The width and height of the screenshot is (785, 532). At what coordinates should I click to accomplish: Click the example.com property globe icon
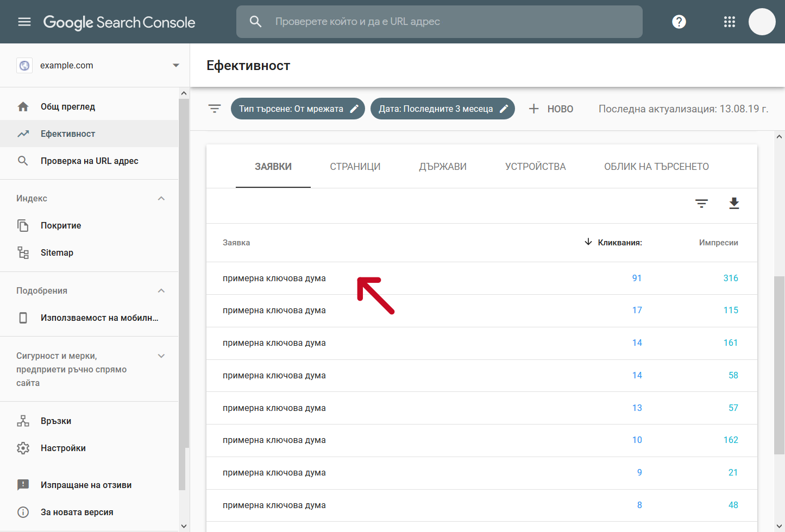(24, 66)
